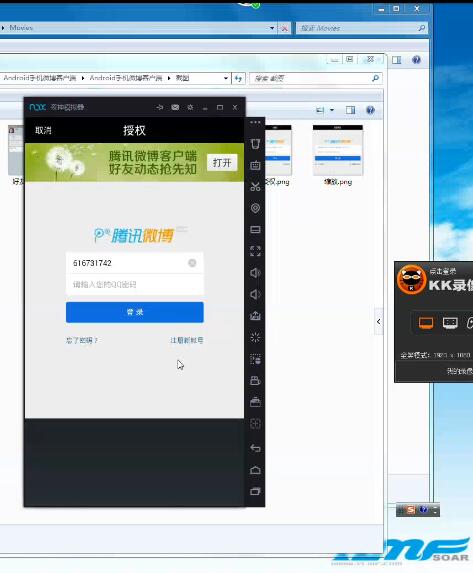Viewport: 473px width, 573px height.
Task: Click the stop X button beside Movies address bar
Action: pyautogui.click(x=284, y=28)
